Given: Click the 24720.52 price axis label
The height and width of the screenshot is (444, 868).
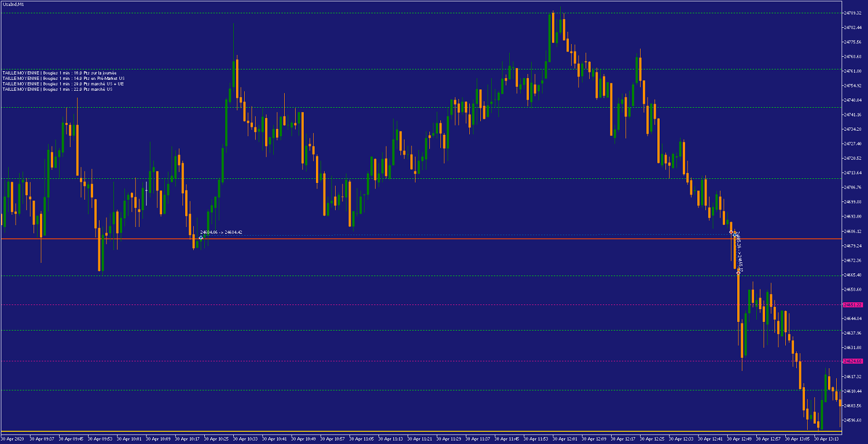Looking at the screenshot, I should [854, 158].
